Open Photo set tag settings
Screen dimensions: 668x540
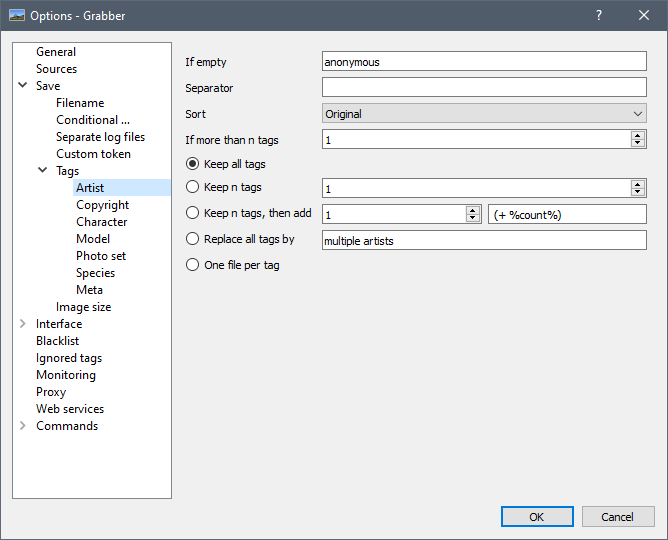[x=101, y=256]
